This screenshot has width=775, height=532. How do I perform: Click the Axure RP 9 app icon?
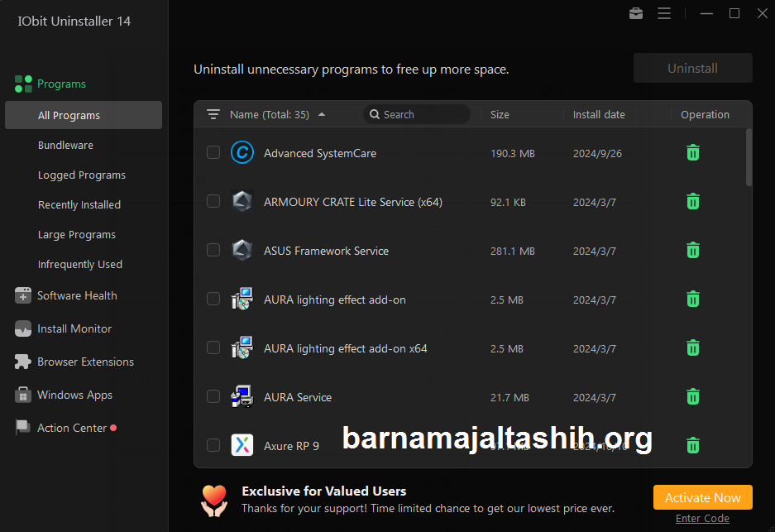point(242,445)
